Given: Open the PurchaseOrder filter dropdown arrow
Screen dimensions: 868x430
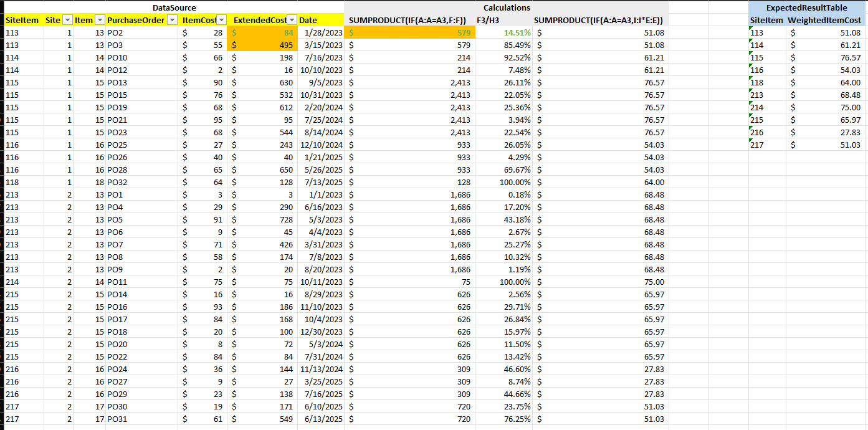Looking at the screenshot, I should [173, 20].
